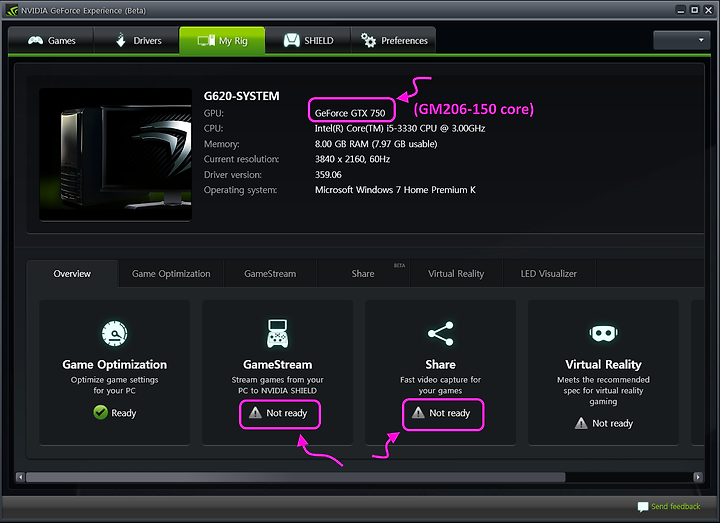This screenshot has width=720, height=523.
Task: Click the GameStream handheld console icon
Action: 277,333
